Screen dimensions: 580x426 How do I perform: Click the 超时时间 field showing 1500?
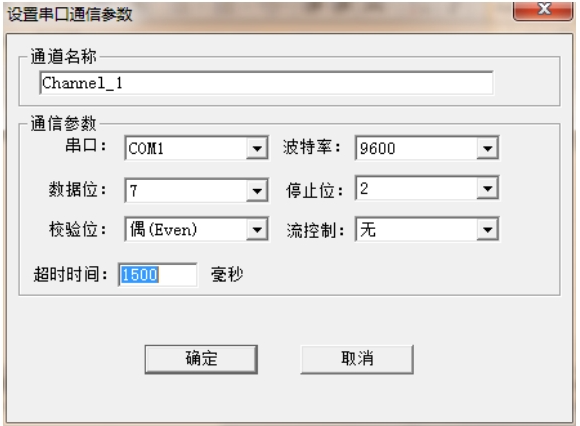158,275
